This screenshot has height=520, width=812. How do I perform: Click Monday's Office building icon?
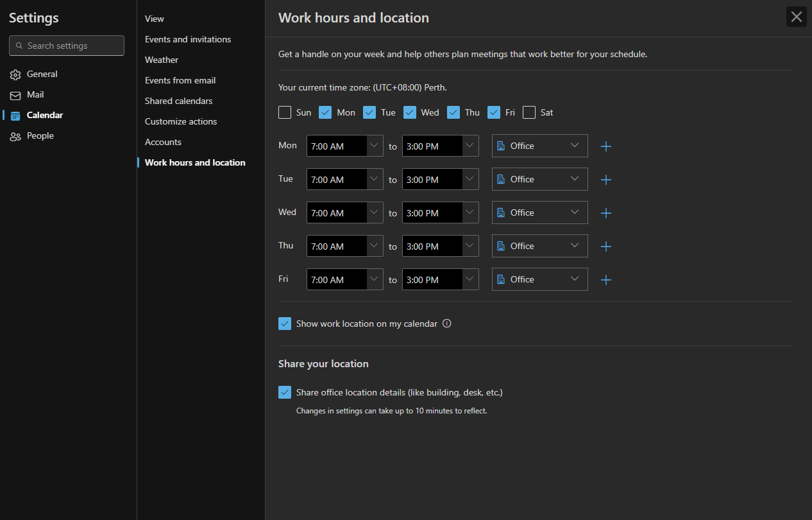pos(501,146)
